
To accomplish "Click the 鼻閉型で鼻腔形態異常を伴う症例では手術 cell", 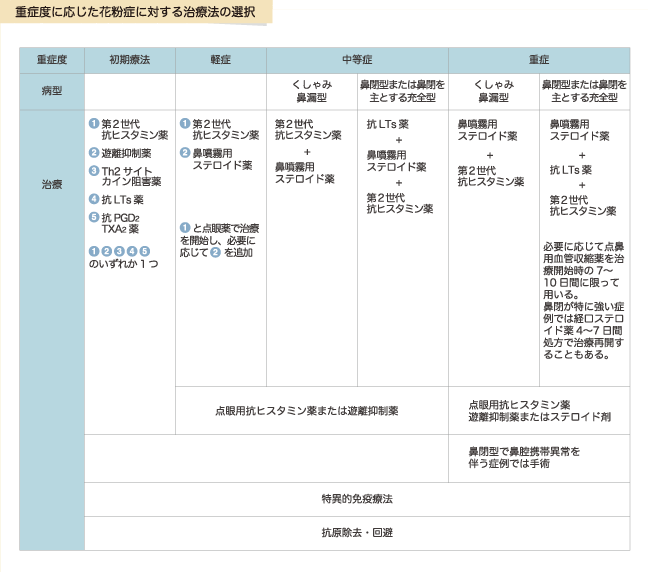I will (x=524, y=458).
